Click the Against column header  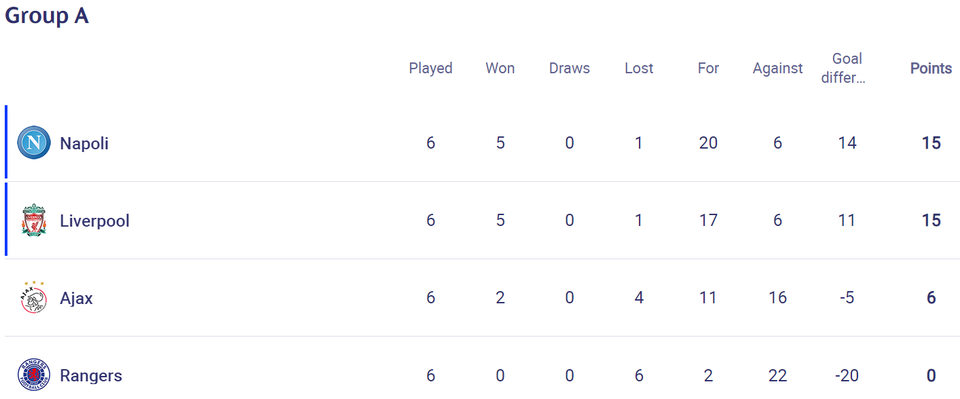point(778,68)
